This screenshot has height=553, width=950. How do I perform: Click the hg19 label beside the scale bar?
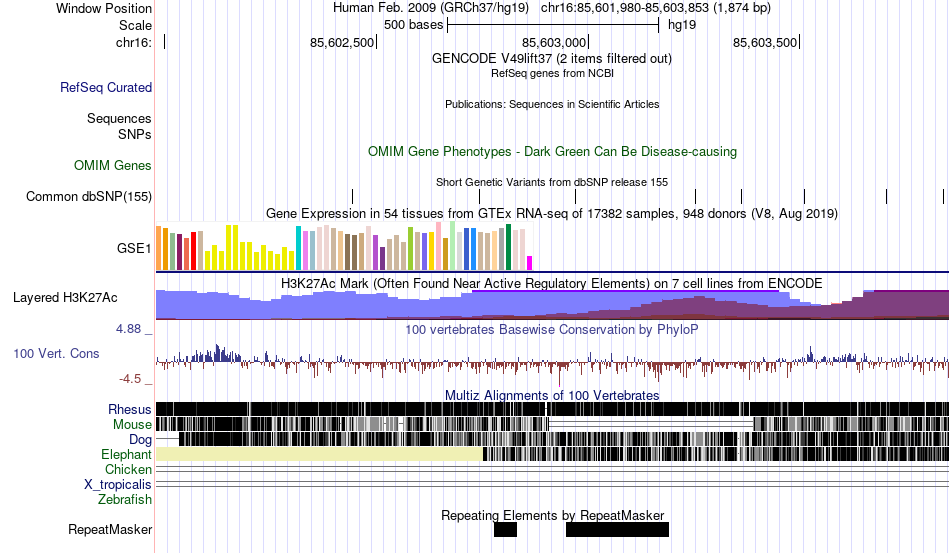682,25
